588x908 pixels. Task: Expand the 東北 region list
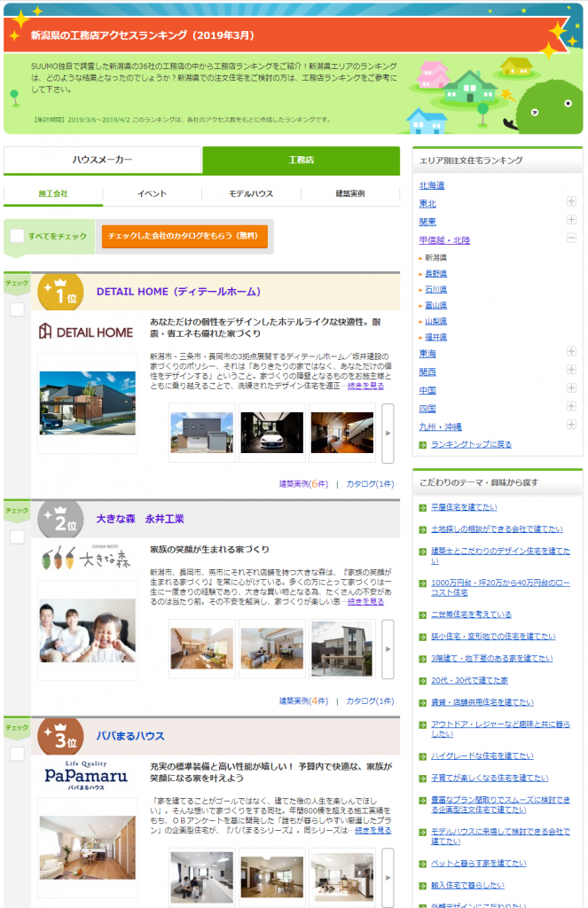571,202
